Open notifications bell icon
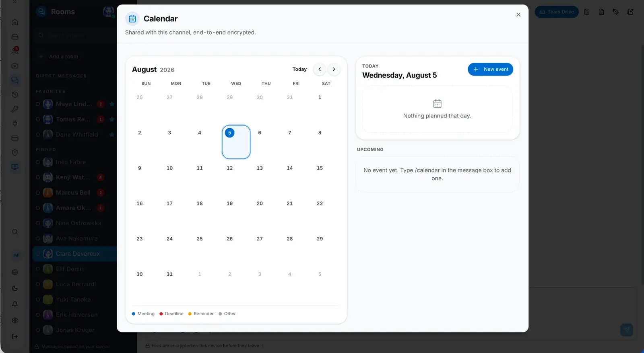The width and height of the screenshot is (644, 353). (x=15, y=304)
